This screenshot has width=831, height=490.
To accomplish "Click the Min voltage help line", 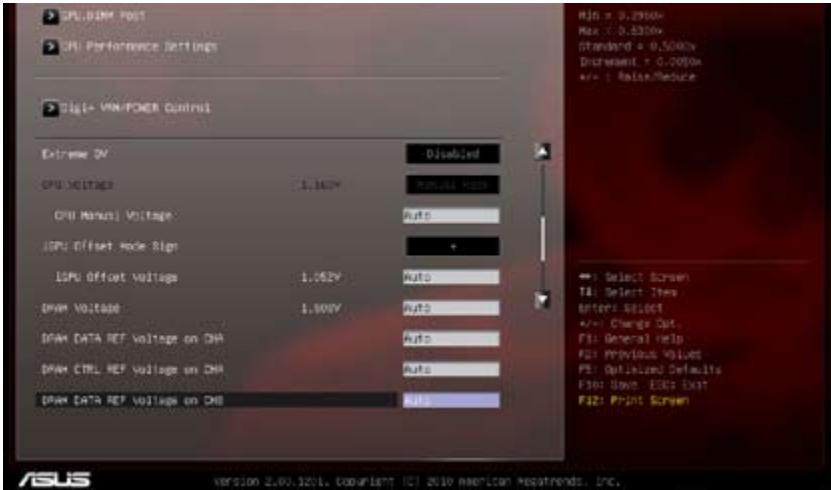I will point(621,16).
